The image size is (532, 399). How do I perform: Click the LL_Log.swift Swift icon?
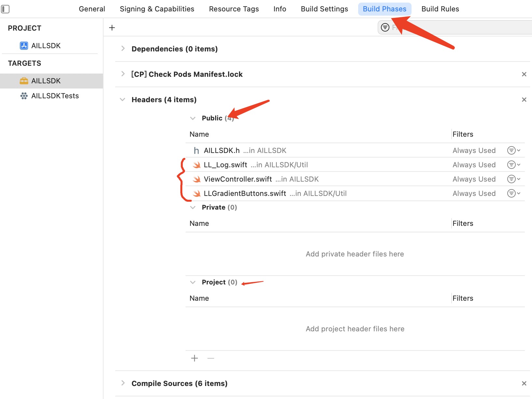[x=197, y=165]
